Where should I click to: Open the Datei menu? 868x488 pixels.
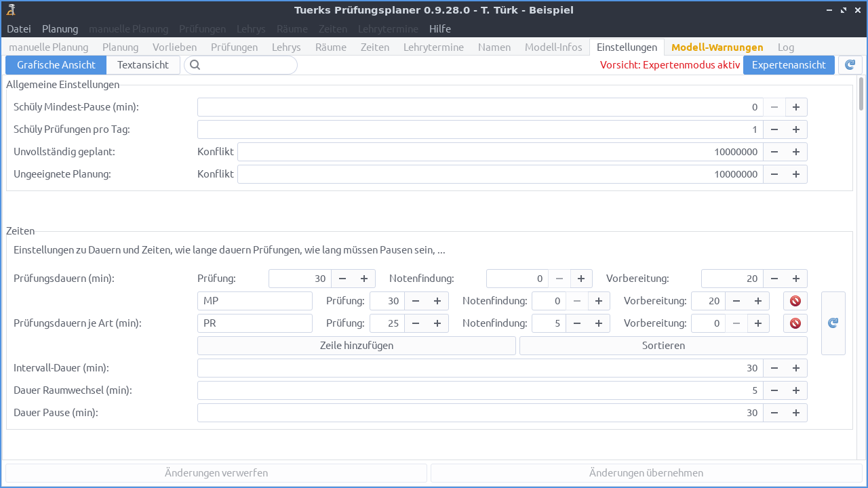point(18,28)
